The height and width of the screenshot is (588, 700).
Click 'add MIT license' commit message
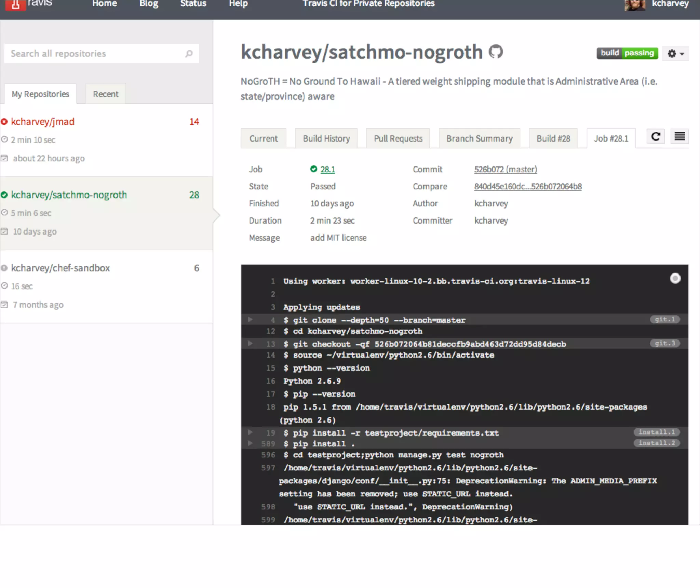338,238
